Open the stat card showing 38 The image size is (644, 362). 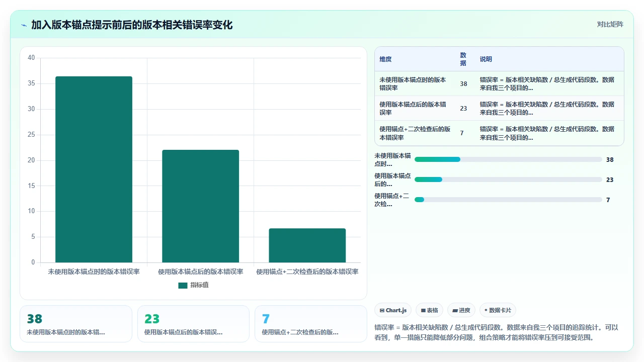point(76,324)
